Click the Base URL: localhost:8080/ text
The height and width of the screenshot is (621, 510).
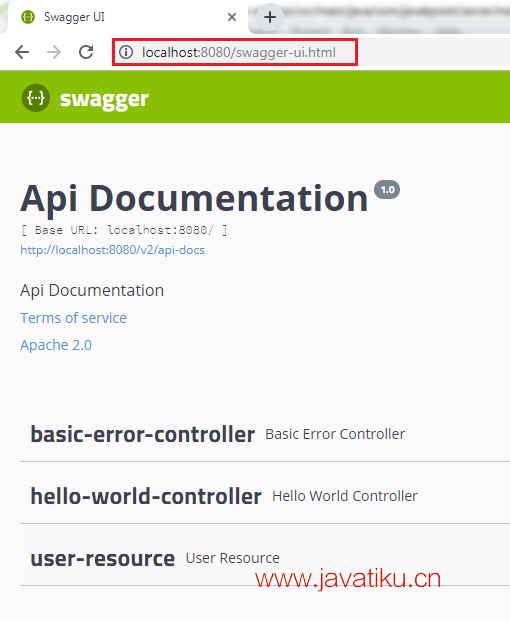(124, 230)
